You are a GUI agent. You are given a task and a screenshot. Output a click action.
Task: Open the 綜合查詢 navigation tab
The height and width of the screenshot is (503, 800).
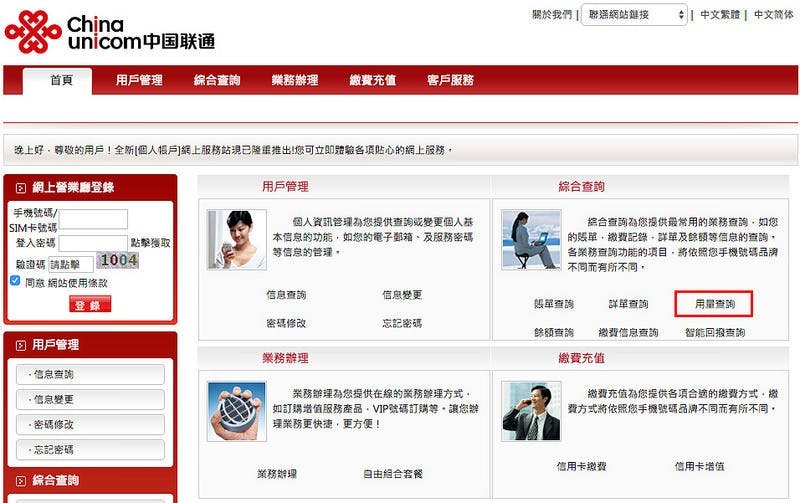pyautogui.click(x=217, y=80)
